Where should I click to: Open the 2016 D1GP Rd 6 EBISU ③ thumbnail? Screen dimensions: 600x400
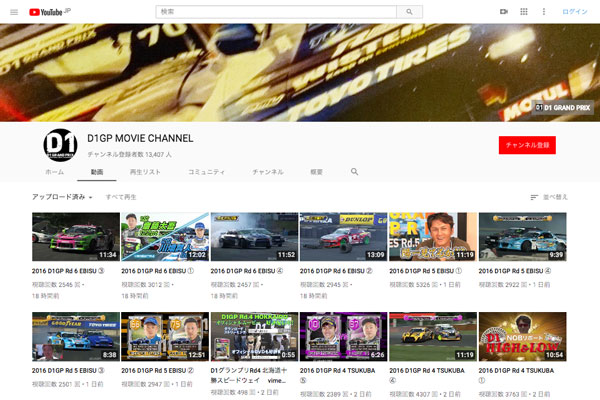[75, 236]
